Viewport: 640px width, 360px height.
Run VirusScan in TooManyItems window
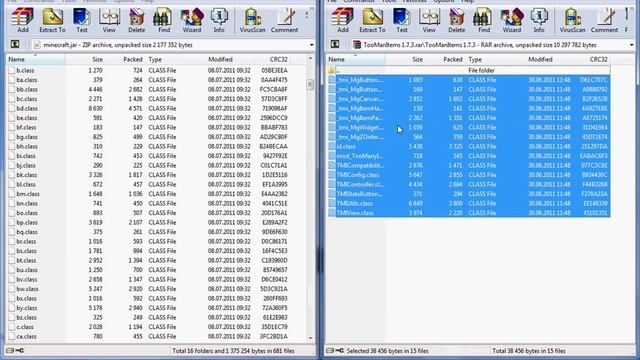point(572,20)
